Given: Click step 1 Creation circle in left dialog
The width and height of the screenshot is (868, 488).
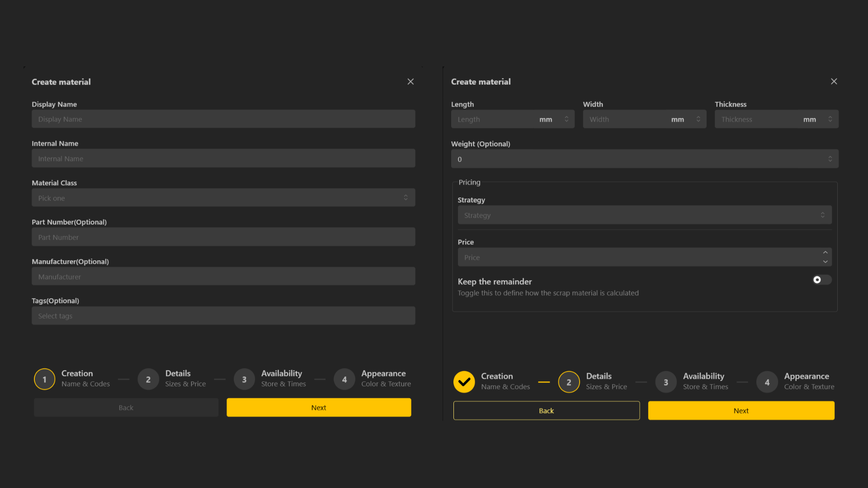Looking at the screenshot, I should 44,379.
